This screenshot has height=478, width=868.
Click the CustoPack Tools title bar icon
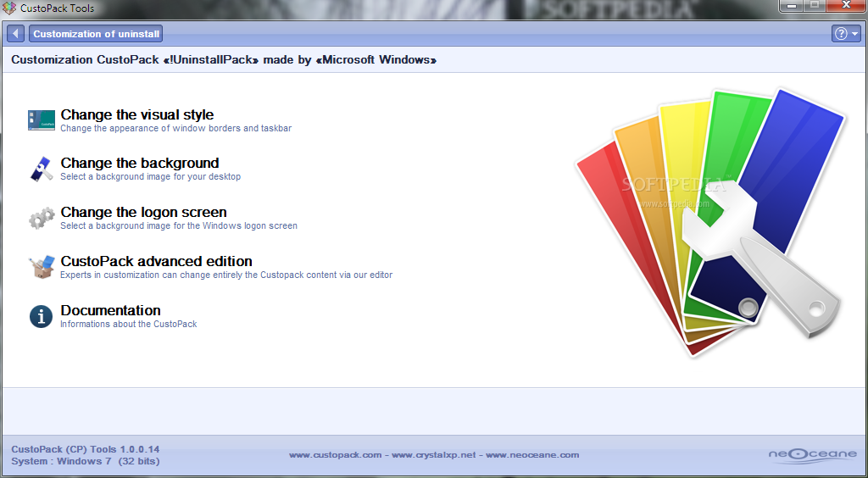tap(9, 8)
